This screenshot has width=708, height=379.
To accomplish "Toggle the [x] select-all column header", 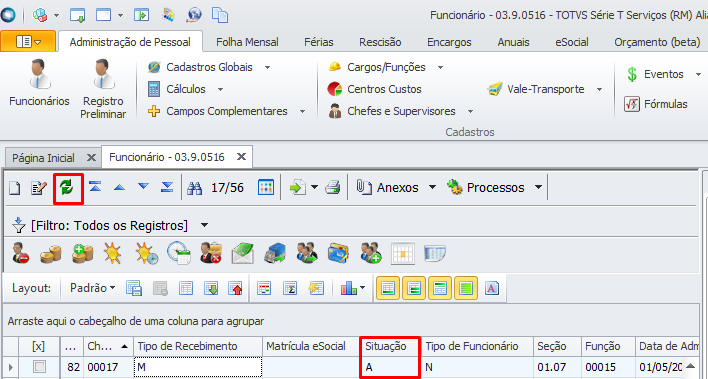I will coord(39,346).
